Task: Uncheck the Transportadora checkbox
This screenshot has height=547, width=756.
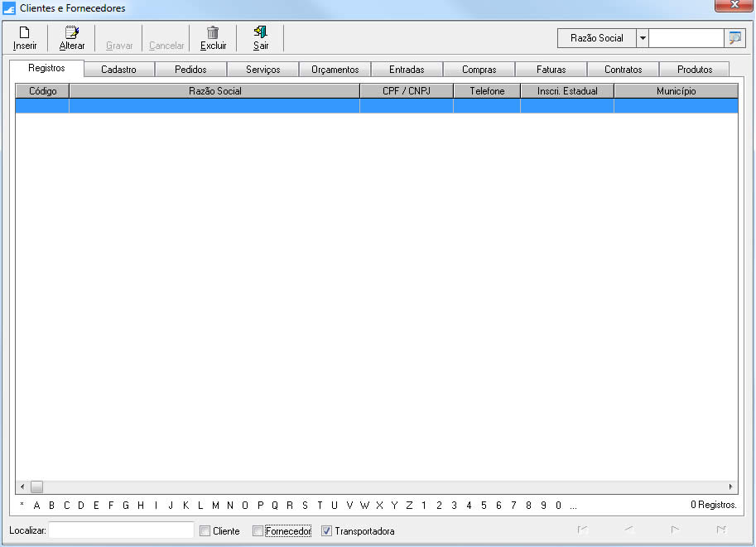Action: pyautogui.click(x=326, y=531)
